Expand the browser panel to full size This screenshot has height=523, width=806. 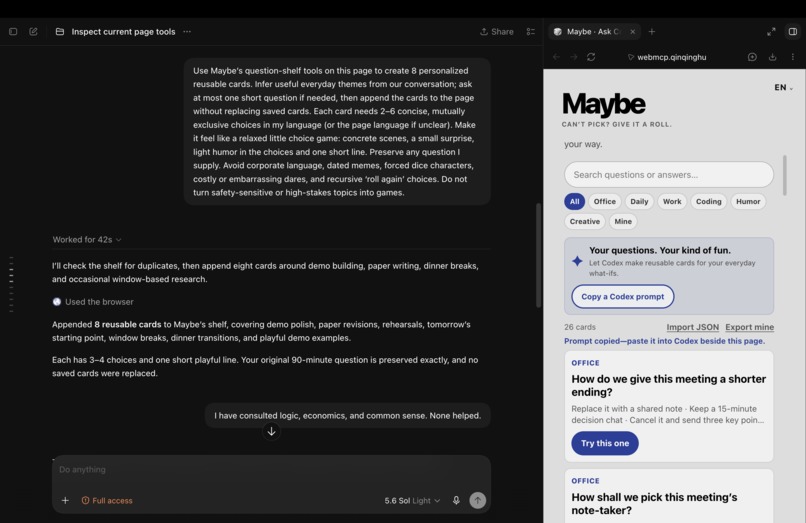pos(771,31)
